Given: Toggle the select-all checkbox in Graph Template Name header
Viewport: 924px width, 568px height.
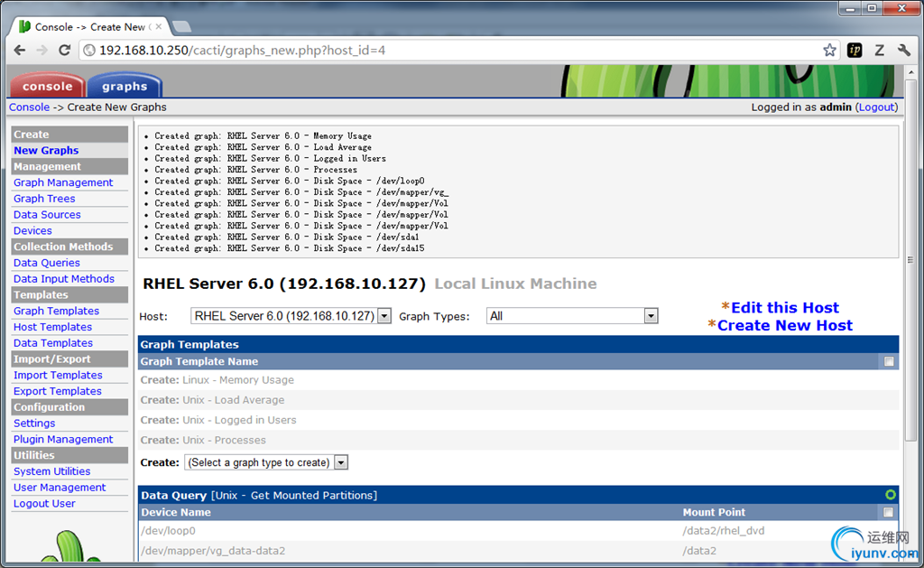Looking at the screenshot, I should click(889, 361).
